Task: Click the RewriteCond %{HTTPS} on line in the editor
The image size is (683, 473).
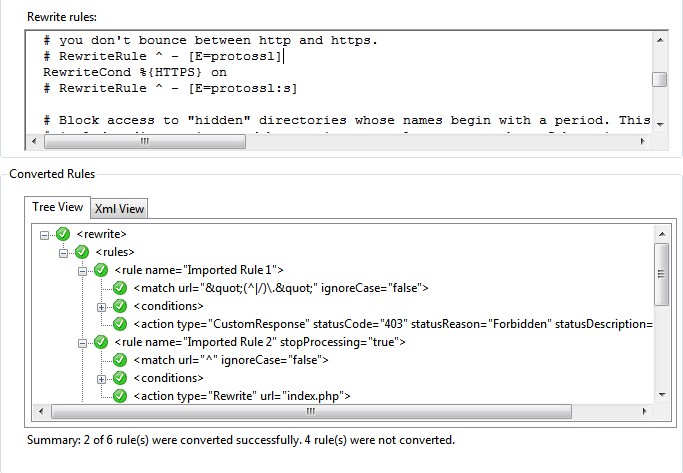Action: (x=135, y=72)
